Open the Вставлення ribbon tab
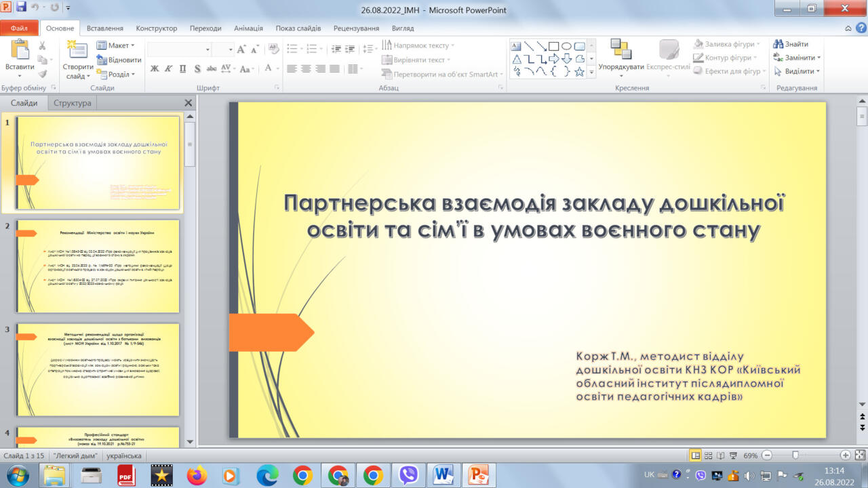 point(105,28)
